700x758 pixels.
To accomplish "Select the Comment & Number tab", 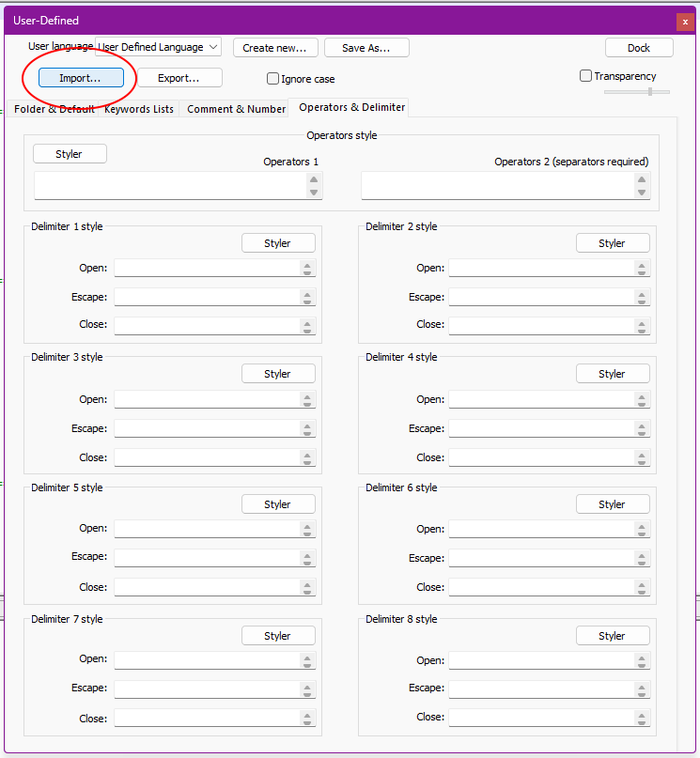I will [x=238, y=108].
